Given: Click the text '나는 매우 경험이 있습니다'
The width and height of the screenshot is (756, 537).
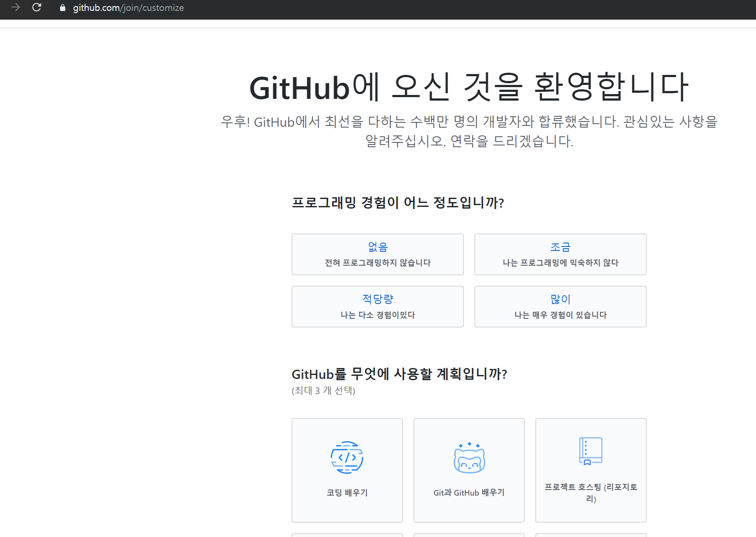Looking at the screenshot, I should (561, 315).
